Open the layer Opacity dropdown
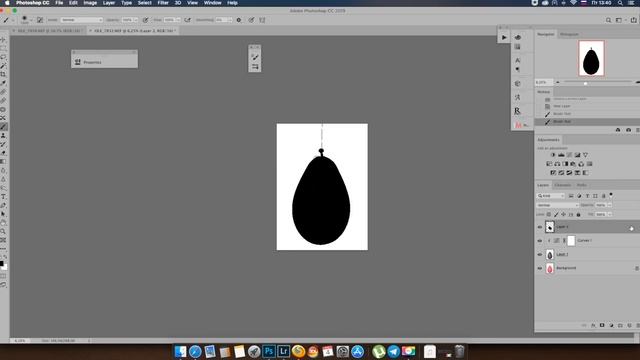Viewport: 640px width, 360px height. tap(610, 205)
